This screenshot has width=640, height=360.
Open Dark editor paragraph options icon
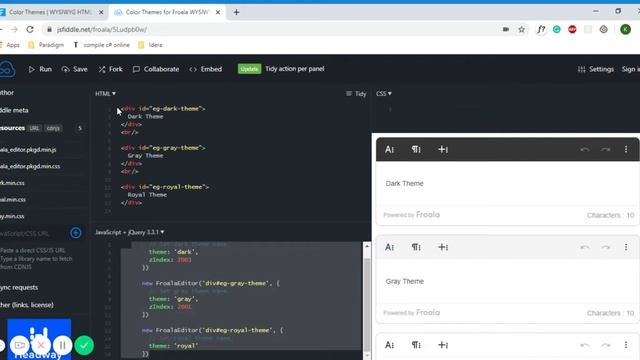pyautogui.click(x=416, y=149)
